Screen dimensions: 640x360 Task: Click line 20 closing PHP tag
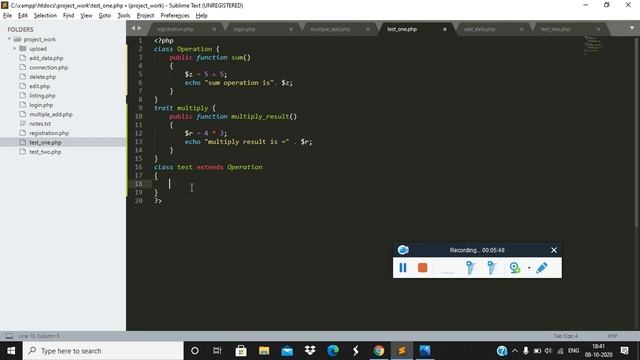tap(158, 200)
